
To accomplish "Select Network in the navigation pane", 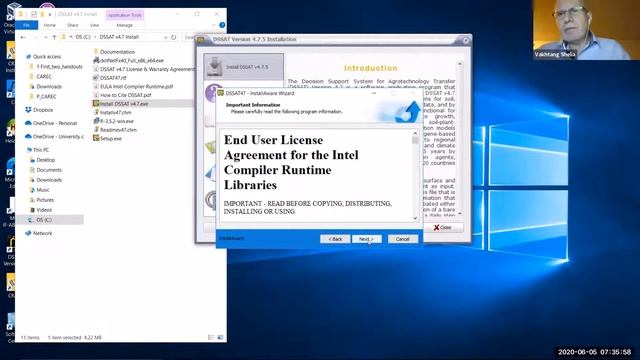I will [42, 233].
